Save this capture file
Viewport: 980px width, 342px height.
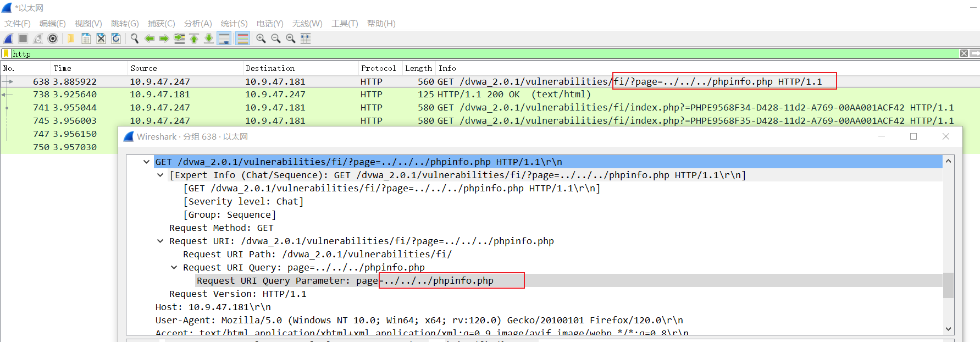point(86,38)
